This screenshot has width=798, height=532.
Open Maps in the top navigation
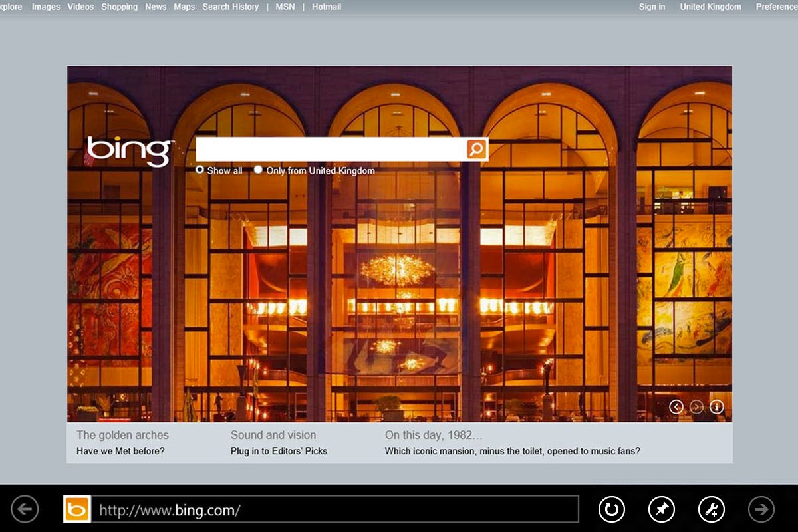[184, 7]
